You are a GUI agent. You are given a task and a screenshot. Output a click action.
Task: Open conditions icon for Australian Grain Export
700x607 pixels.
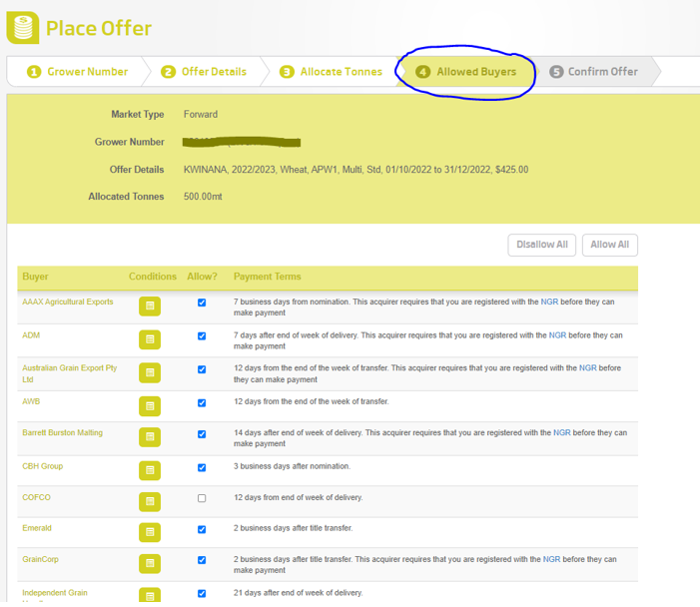point(150,372)
